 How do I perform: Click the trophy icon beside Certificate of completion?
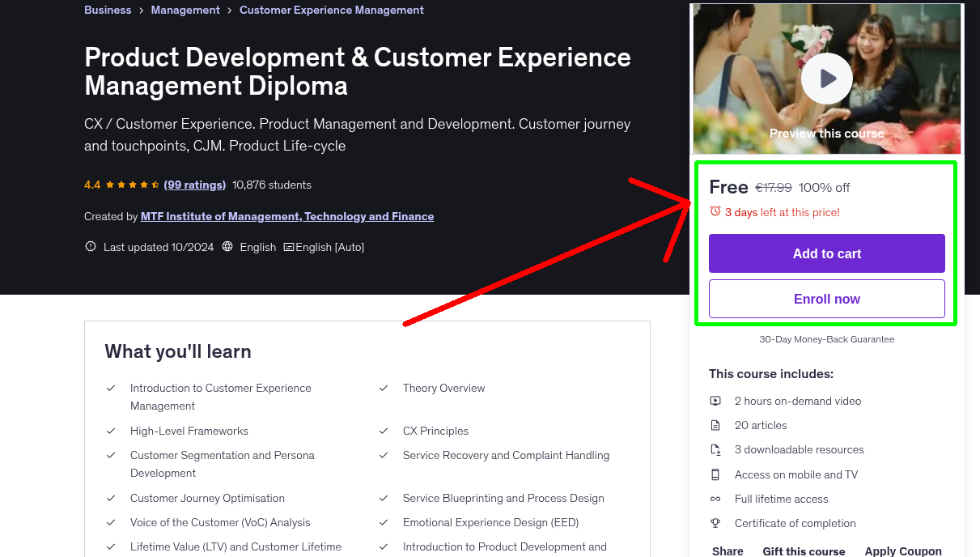pyautogui.click(x=715, y=523)
